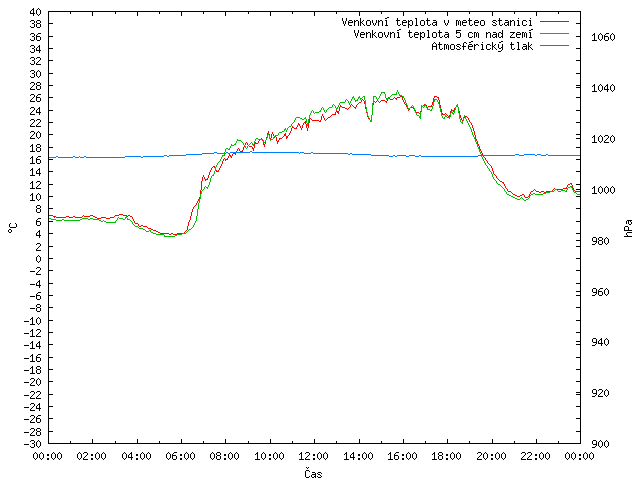Click the 08:00 time axis label
Screen dimensions: 640x480
tap(224, 456)
